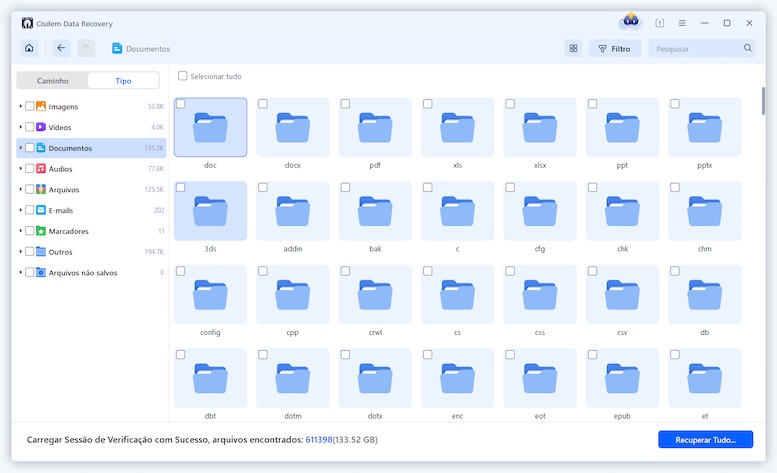This screenshot has height=473, width=777.
Task: Expand the Arquivos não salvos node
Action: (20, 273)
